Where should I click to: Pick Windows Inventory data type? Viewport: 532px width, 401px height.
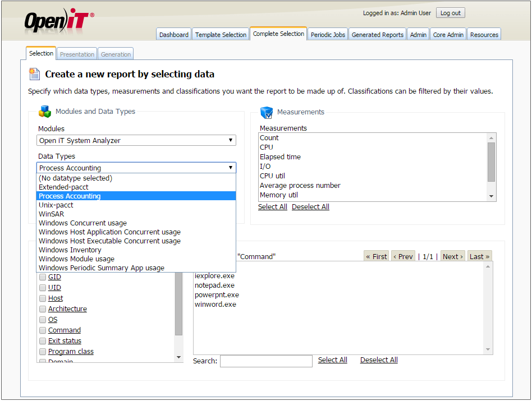[136, 250]
